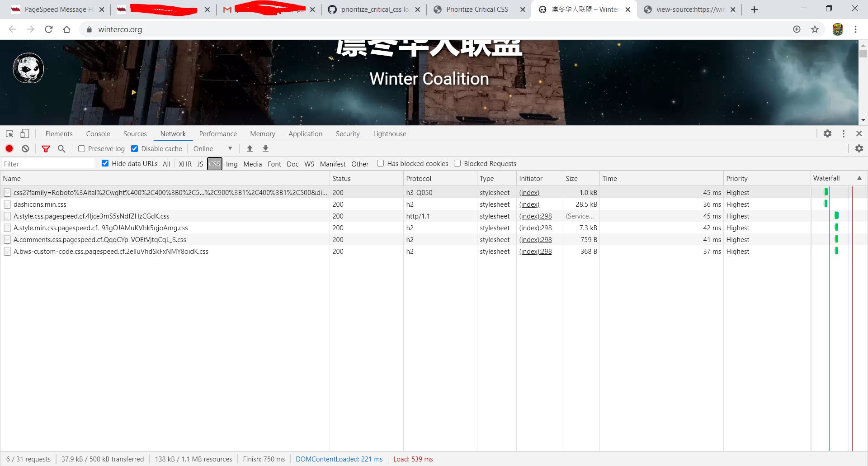The height and width of the screenshot is (466, 868).
Task: Sort by Priority column header
Action: click(x=767, y=178)
